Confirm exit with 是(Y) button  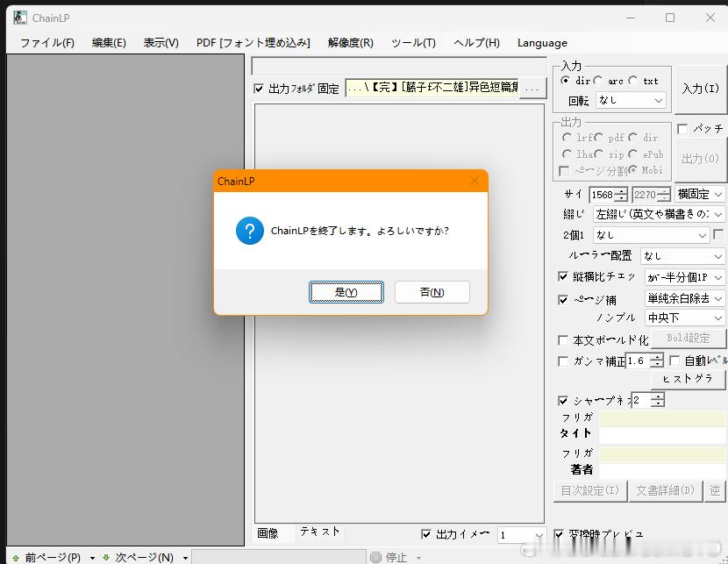point(346,292)
